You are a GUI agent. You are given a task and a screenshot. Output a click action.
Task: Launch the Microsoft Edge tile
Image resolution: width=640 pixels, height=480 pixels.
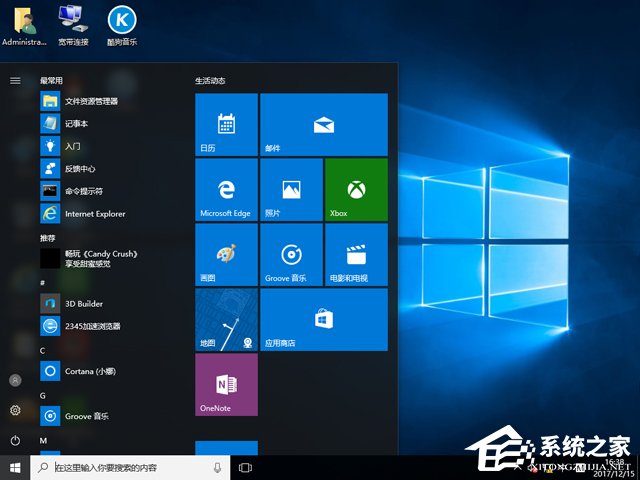coord(227,189)
